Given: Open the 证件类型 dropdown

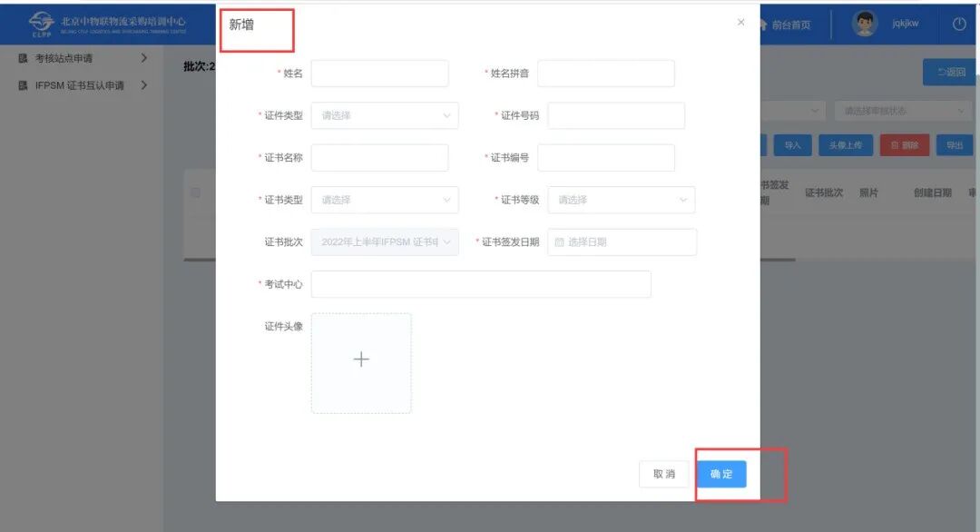Looking at the screenshot, I should tap(383, 115).
